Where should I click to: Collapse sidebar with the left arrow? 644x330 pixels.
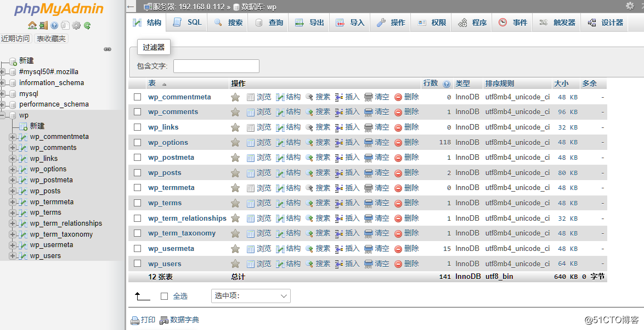coord(131,7)
